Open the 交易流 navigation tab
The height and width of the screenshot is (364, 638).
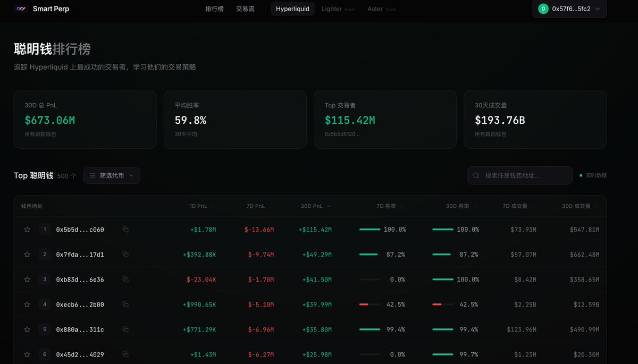pyautogui.click(x=245, y=9)
